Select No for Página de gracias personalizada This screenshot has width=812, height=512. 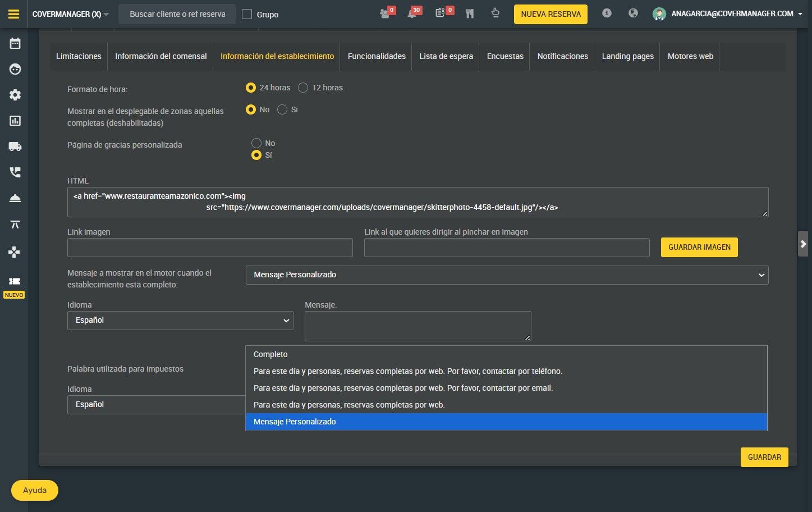(256, 143)
